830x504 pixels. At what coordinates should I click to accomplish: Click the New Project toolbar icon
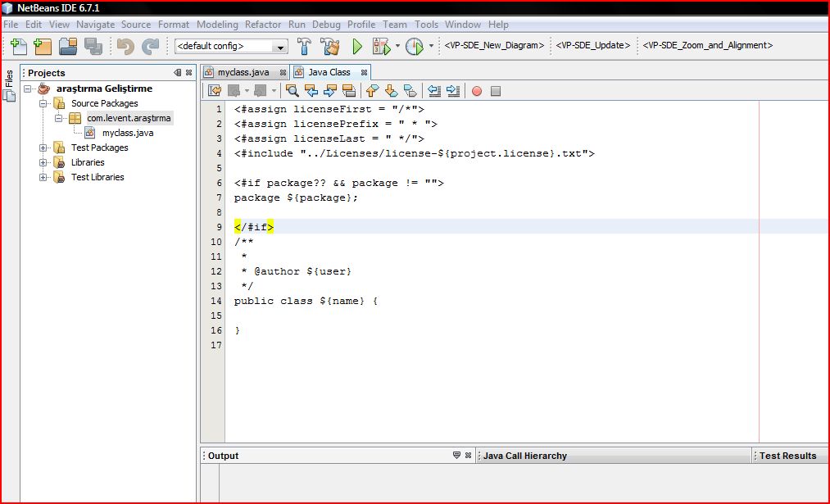click(x=43, y=46)
